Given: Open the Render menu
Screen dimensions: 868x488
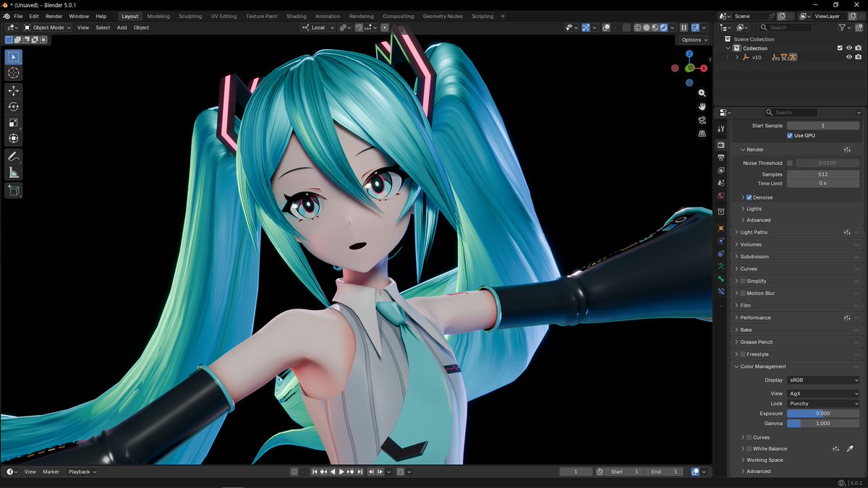Looking at the screenshot, I should coord(54,16).
